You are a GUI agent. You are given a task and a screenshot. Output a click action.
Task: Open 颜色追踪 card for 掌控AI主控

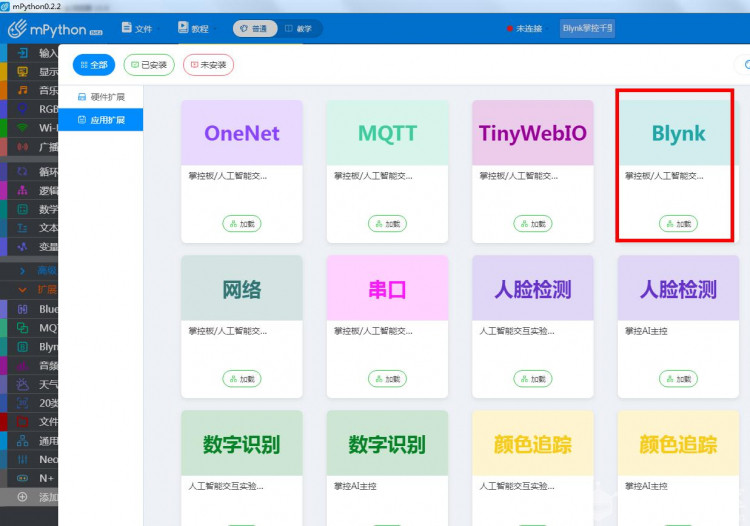678,443
